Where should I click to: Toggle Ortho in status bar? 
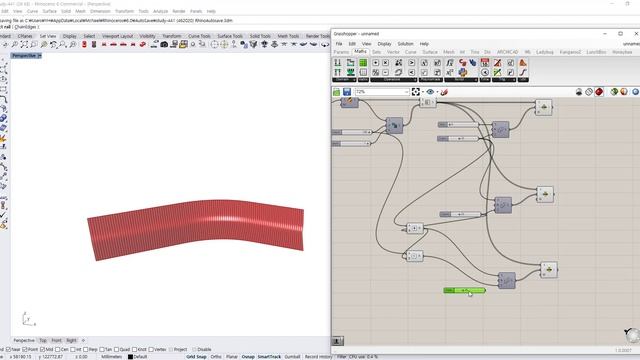(216, 357)
